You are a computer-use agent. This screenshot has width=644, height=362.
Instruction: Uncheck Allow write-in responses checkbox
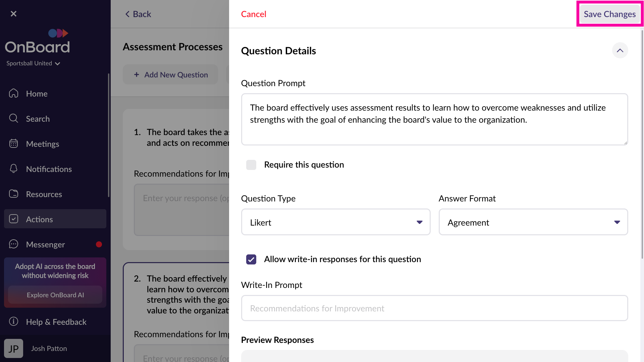[251, 259]
